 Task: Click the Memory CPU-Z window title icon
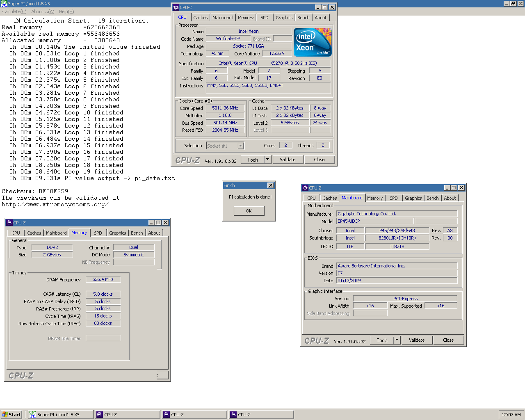click(9, 223)
